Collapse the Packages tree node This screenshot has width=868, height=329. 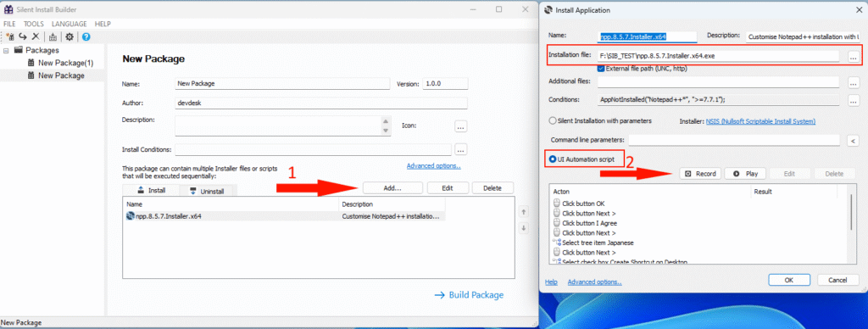(x=6, y=50)
